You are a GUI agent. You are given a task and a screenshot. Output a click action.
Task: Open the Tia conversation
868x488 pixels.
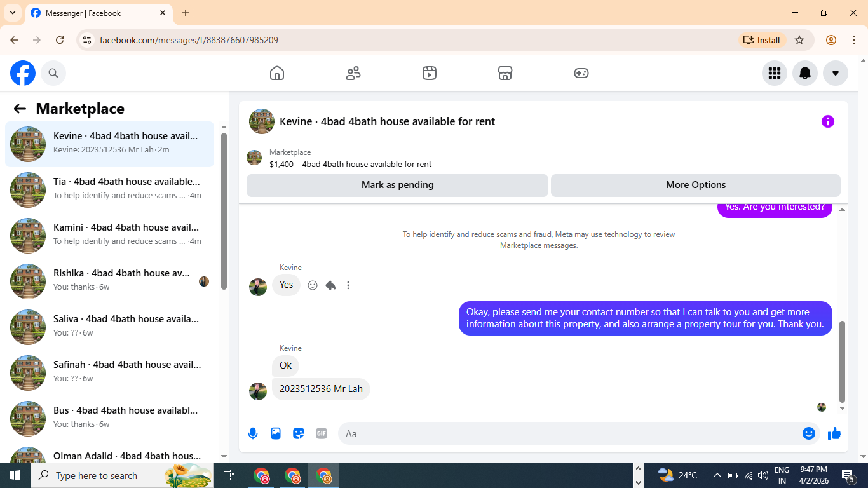(110, 190)
